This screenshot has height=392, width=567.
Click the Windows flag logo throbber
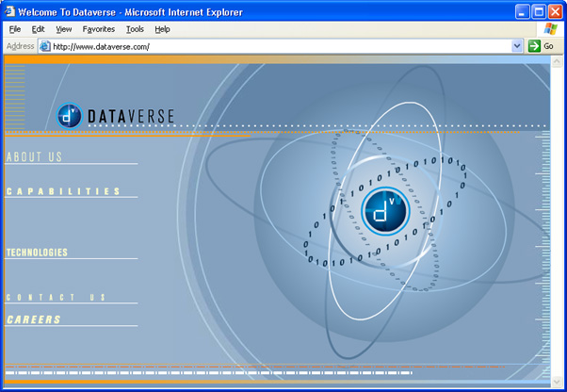pyautogui.click(x=550, y=29)
